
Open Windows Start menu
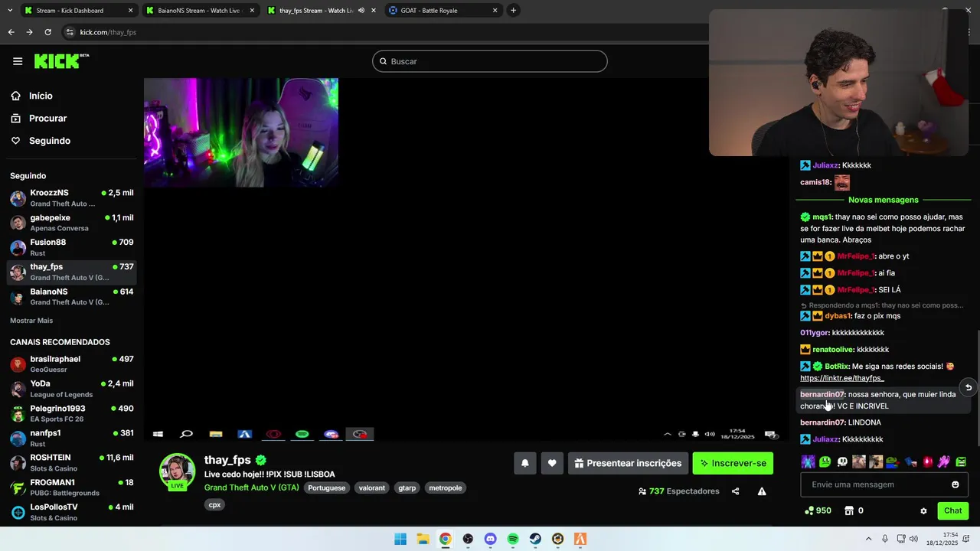400,539
